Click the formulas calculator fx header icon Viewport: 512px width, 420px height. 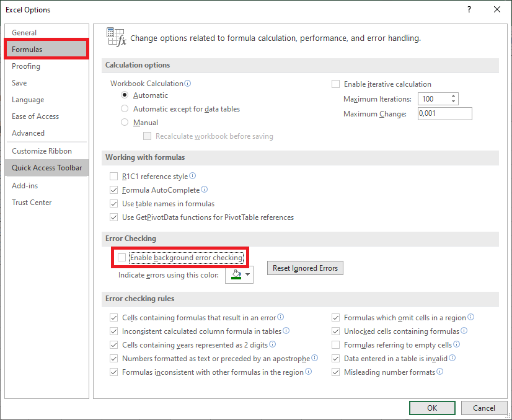[x=117, y=37]
